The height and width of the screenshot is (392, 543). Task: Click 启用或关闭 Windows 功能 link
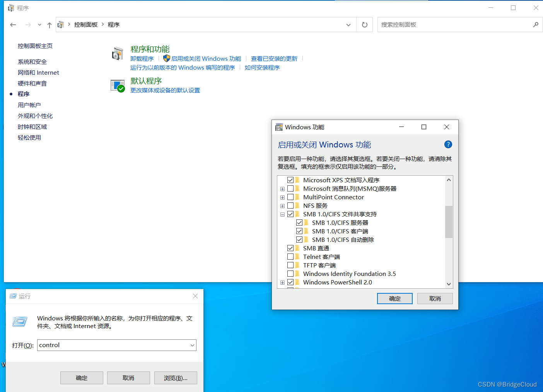pos(206,58)
